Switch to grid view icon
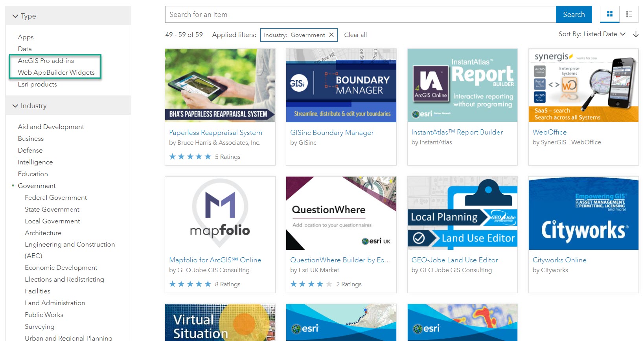The image size is (644, 341). click(x=610, y=14)
